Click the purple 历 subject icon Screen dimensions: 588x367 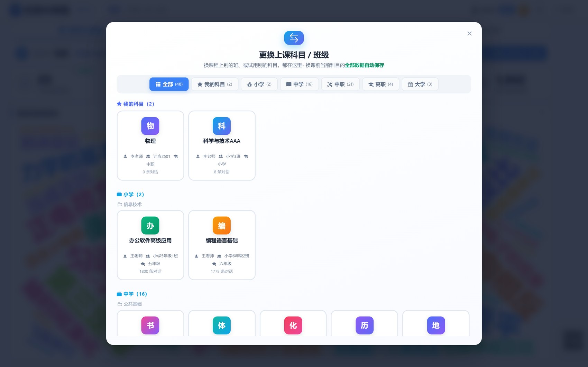[365, 325]
